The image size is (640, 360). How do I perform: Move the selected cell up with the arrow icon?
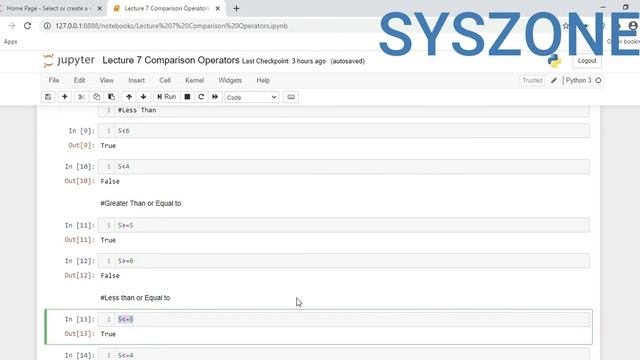pos(129,97)
